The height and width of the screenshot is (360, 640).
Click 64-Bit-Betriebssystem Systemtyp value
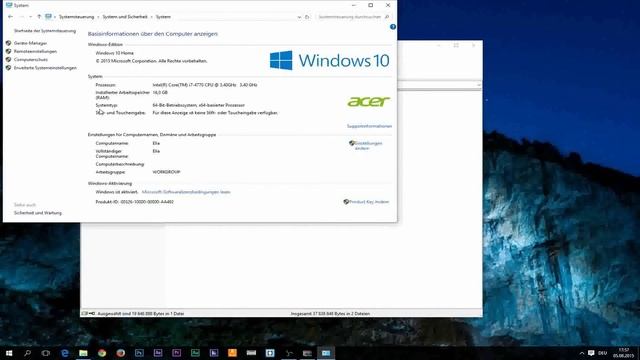[x=199, y=105]
